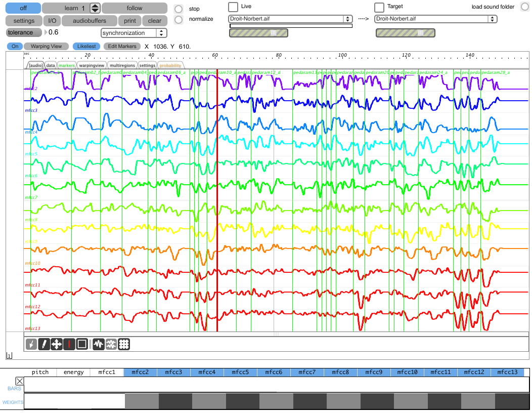Deselect the mfcc3 column header

click(x=173, y=372)
